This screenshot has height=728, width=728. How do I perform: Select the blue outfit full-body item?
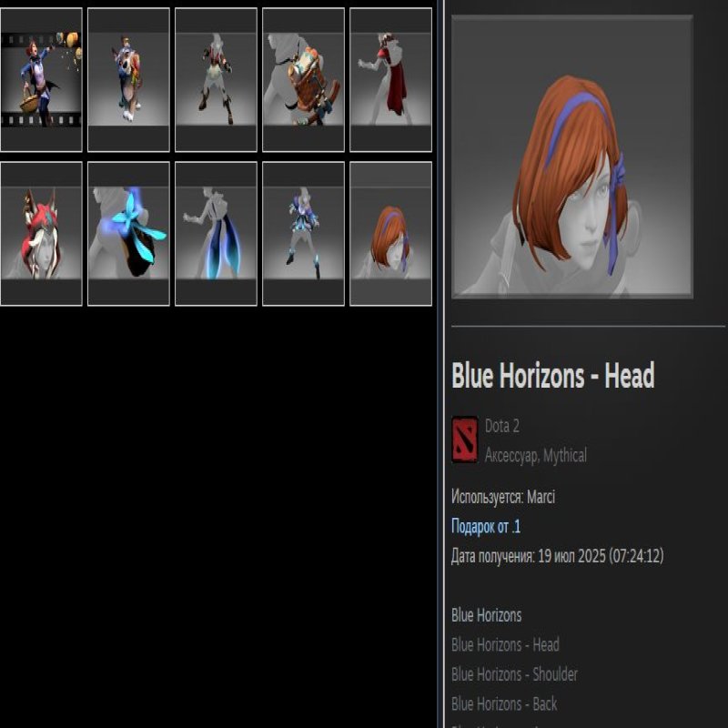pos(303,234)
